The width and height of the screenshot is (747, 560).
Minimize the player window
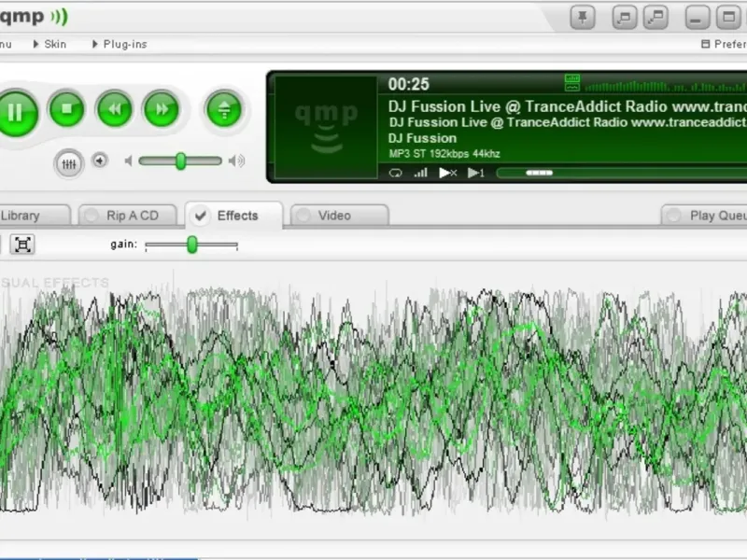tap(697, 18)
